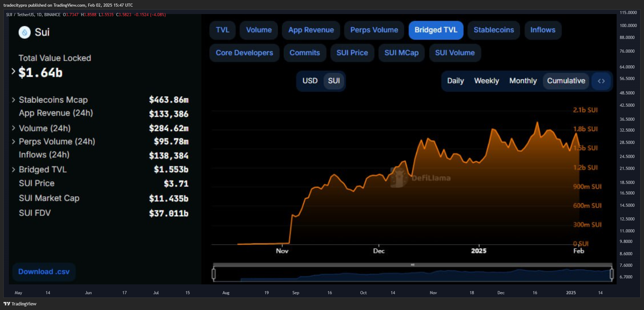Click the $11.435b market cap value
Viewport: 644px width, 310px height.
click(x=169, y=199)
